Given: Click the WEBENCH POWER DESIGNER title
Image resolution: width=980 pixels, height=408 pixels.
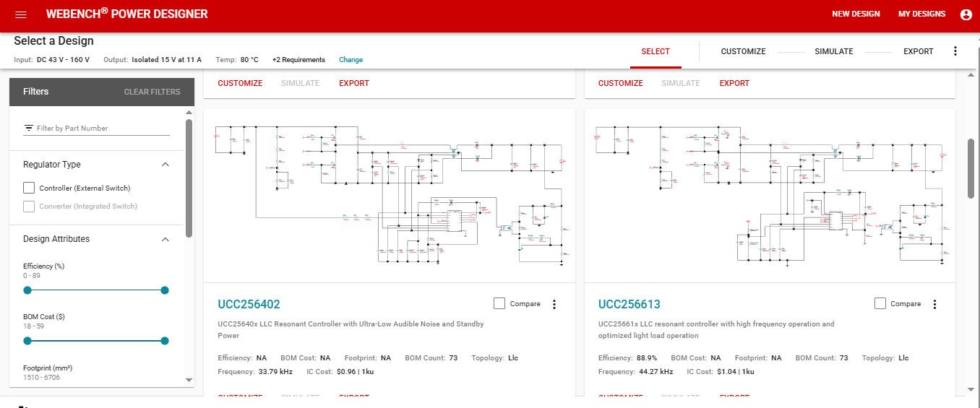Looking at the screenshot, I should (126, 14).
